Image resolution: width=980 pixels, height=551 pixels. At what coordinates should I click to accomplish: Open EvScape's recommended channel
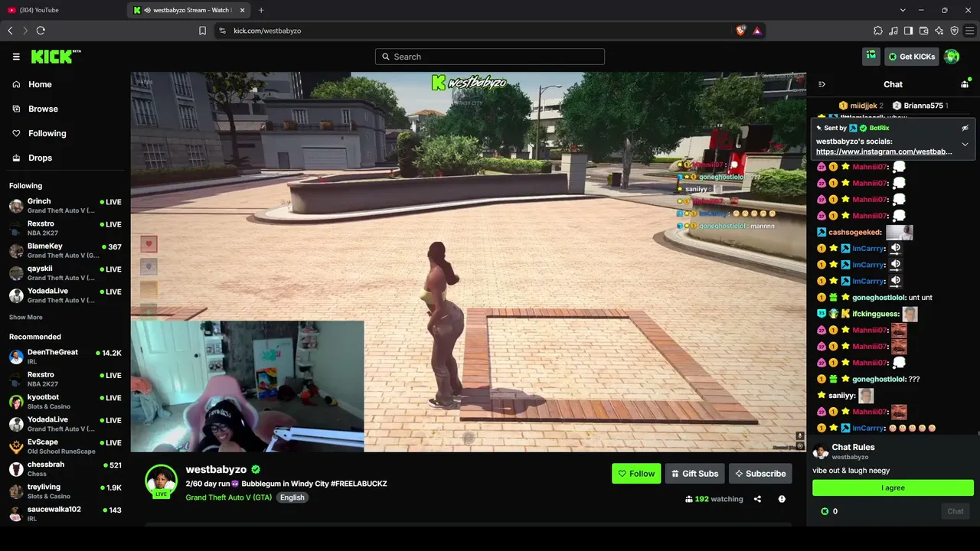point(65,446)
